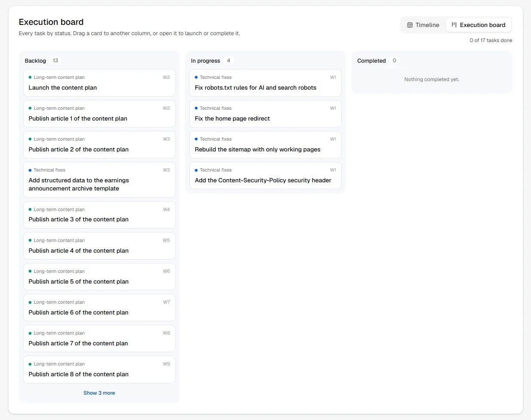Click the In progress count badge showing 4

228,60
